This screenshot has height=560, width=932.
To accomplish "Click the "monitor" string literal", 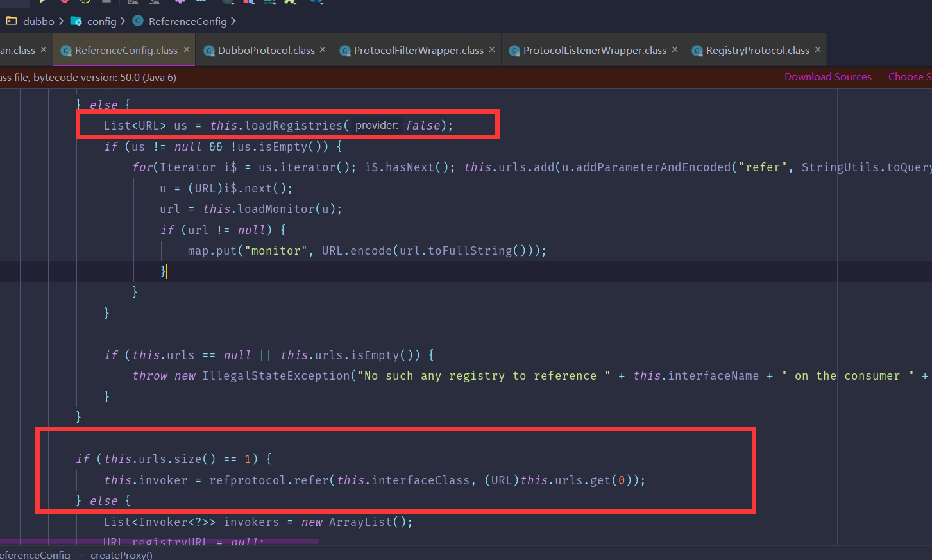I will pyautogui.click(x=276, y=251).
